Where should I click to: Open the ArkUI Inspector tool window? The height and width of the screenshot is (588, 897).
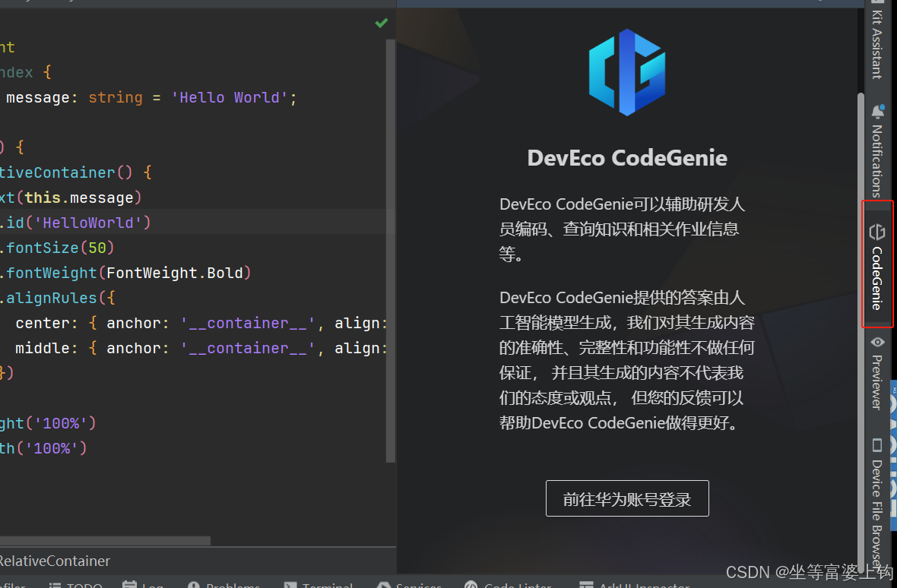click(x=635, y=584)
